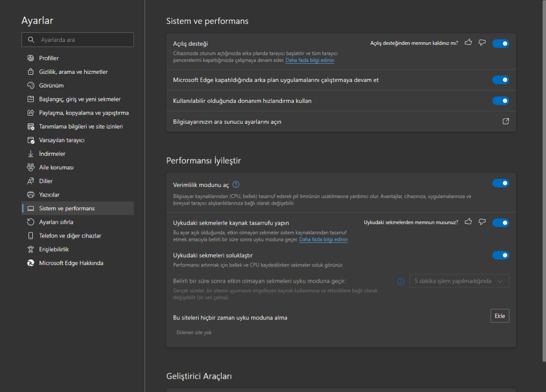
Task: Click the Ekle button for never-sleep sites
Action: click(x=499, y=316)
